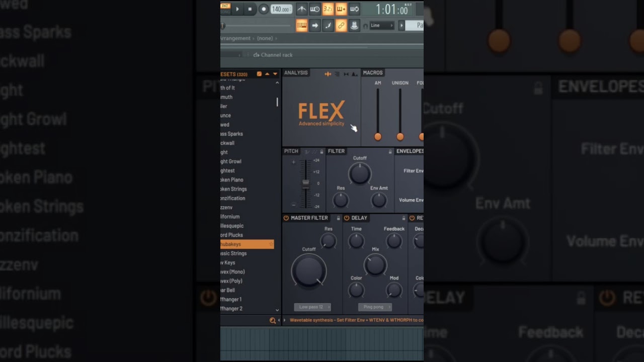Click the Delay Mix knob
Viewport: 644px width, 362px height.
[x=375, y=265]
